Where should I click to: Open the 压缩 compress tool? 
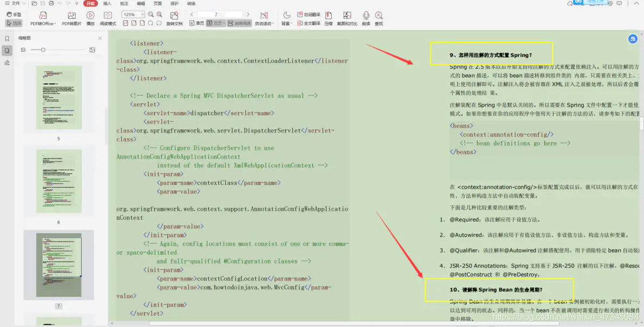click(328, 19)
